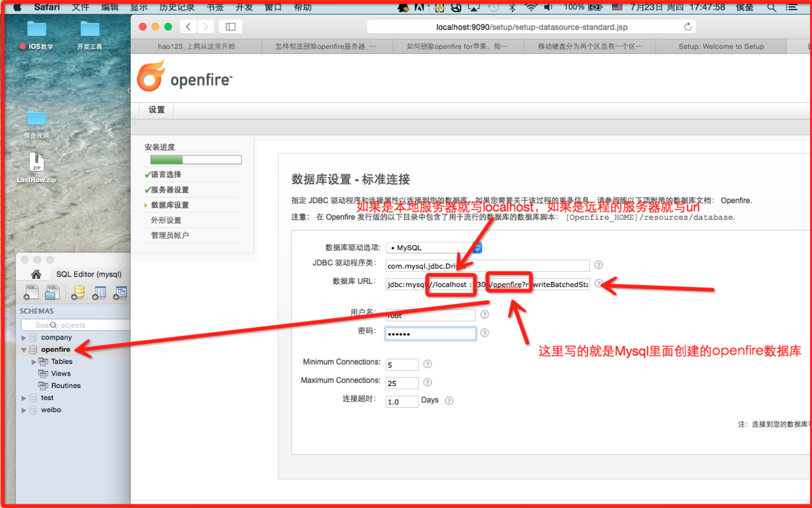This screenshot has width=812, height=508.
Task: Click the help icon next to JDBC driver class
Action: [599, 265]
